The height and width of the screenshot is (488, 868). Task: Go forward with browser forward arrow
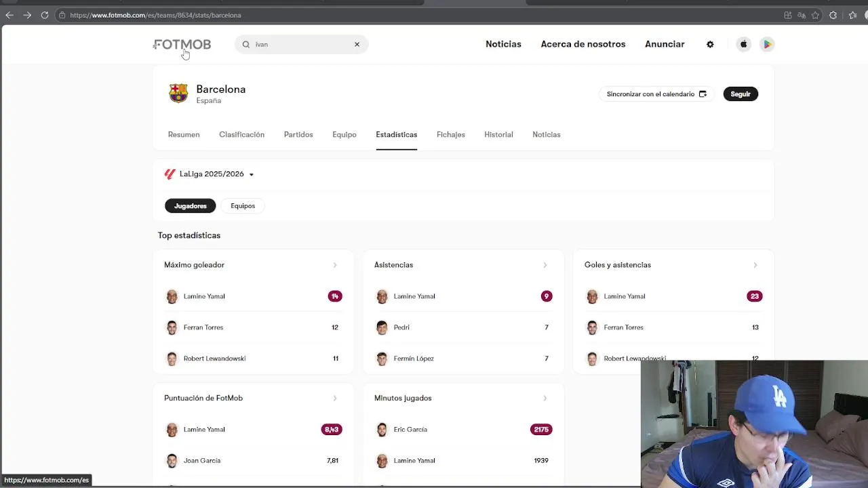(x=27, y=15)
